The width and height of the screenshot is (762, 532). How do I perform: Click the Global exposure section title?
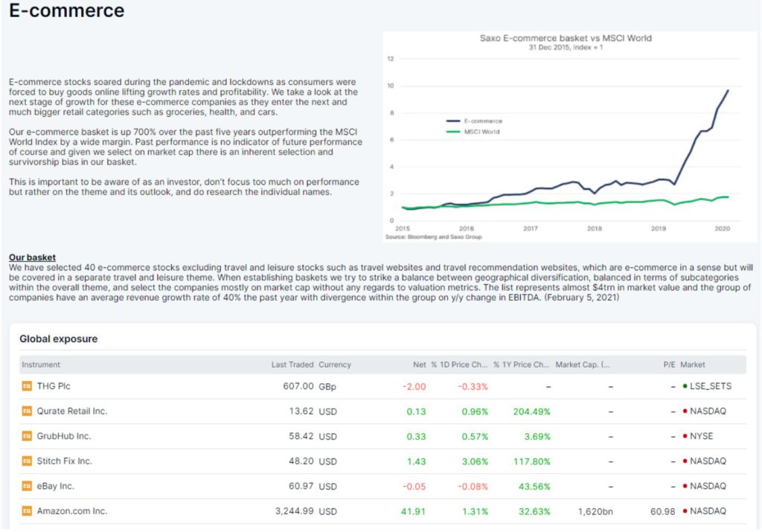[58, 339]
